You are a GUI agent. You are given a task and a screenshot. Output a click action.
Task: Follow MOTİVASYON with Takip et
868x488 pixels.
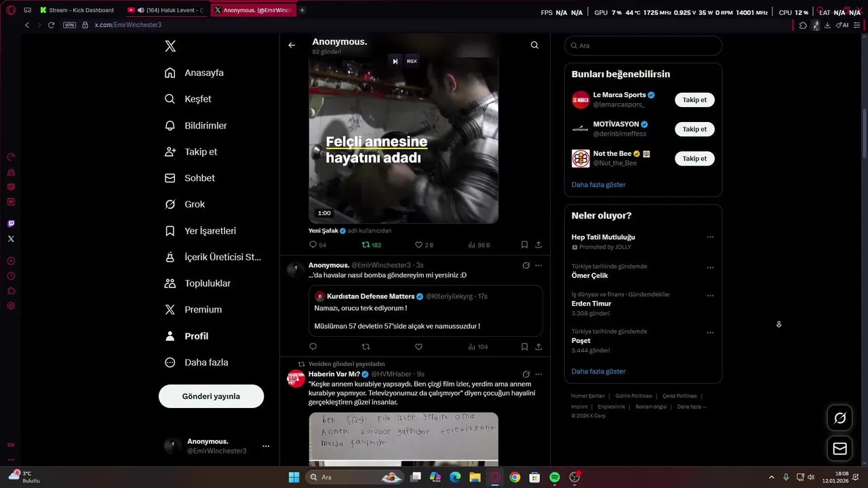pos(694,129)
